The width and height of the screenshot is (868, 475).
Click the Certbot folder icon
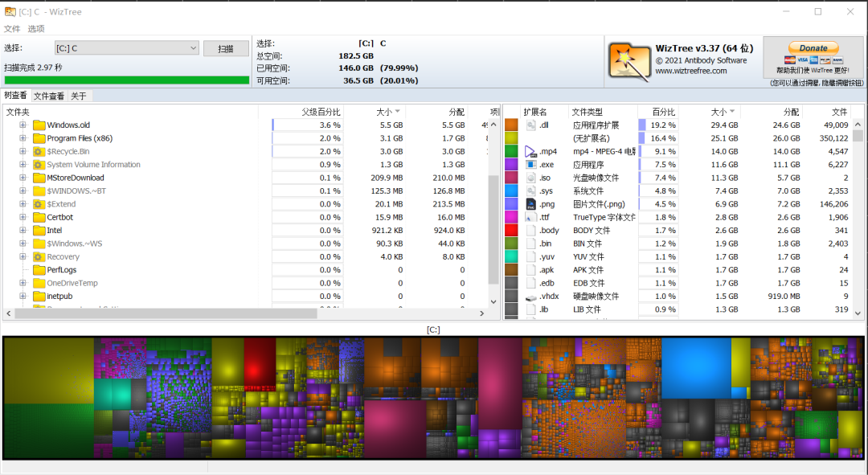click(x=39, y=217)
